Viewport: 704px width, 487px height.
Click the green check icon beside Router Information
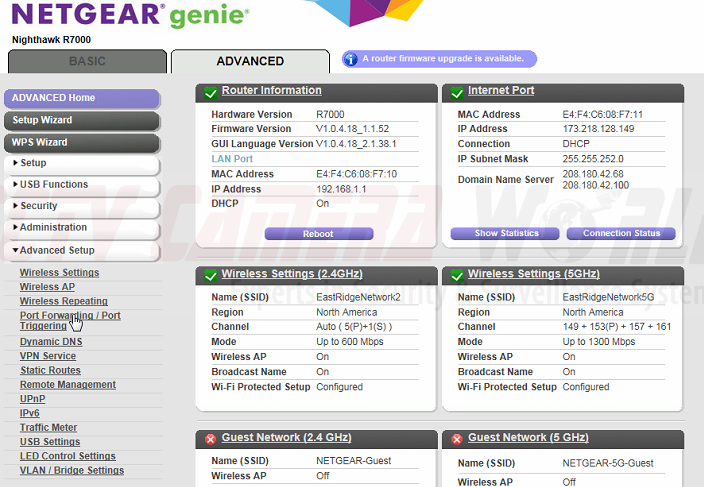[x=210, y=92]
